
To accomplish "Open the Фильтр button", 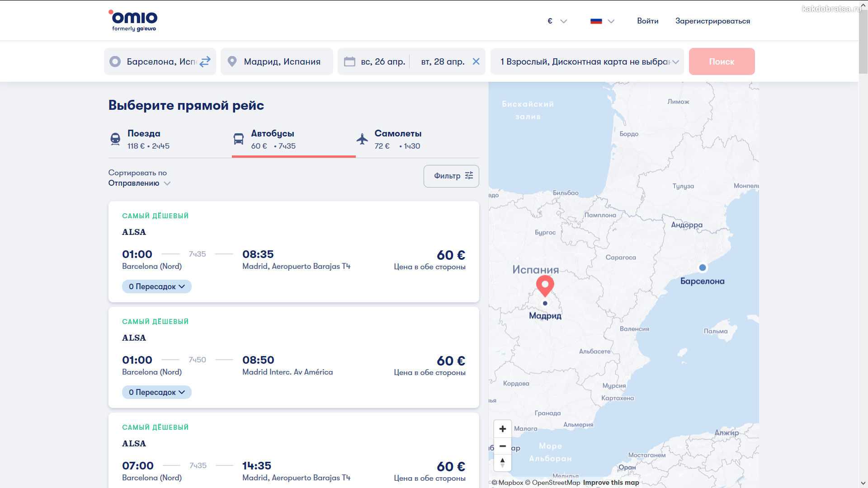I will coord(451,176).
